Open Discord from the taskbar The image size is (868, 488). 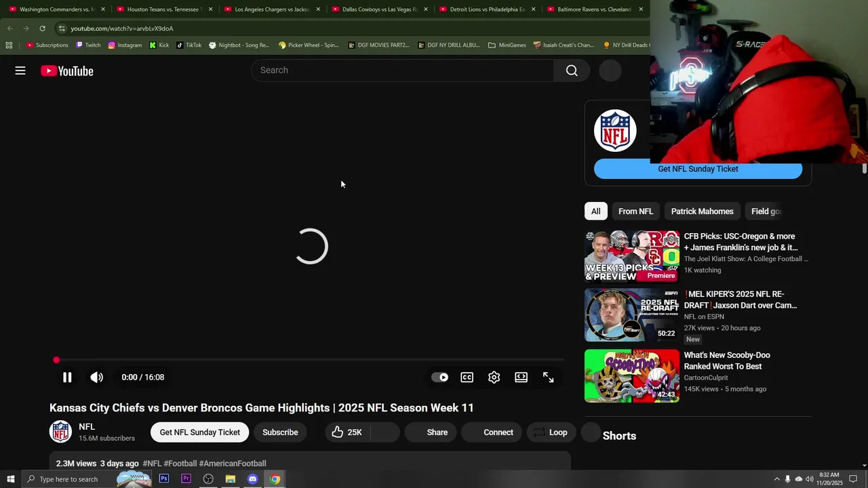(x=252, y=479)
